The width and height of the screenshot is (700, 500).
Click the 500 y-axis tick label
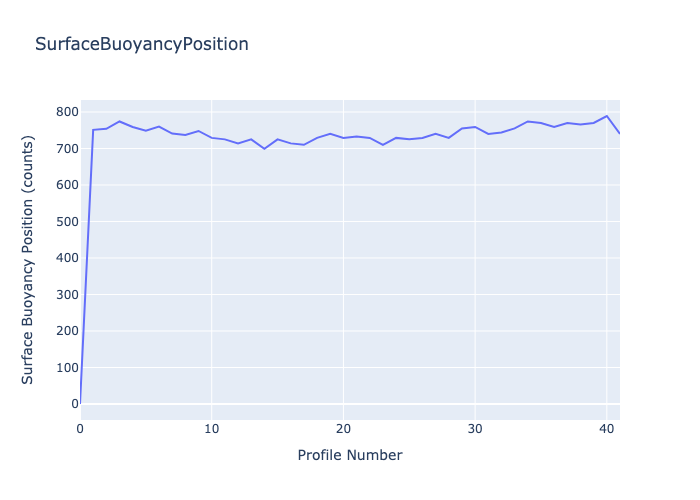[59, 221]
